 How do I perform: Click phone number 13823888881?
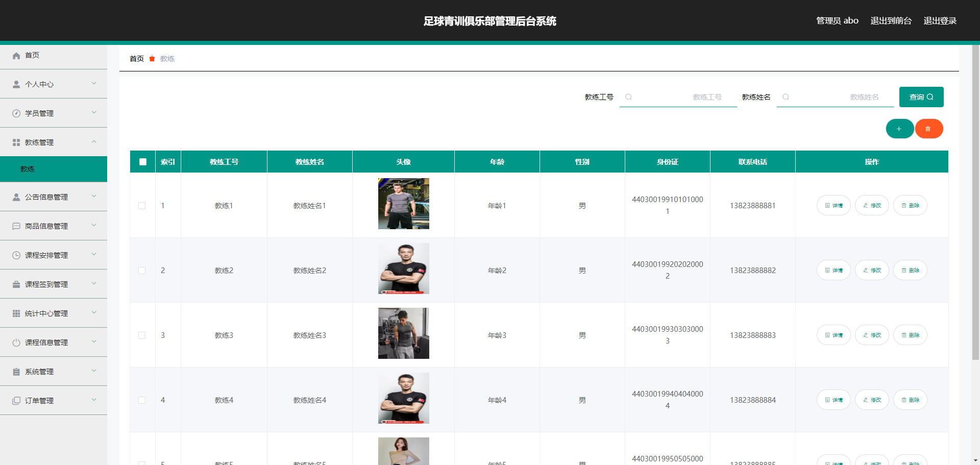(x=753, y=206)
